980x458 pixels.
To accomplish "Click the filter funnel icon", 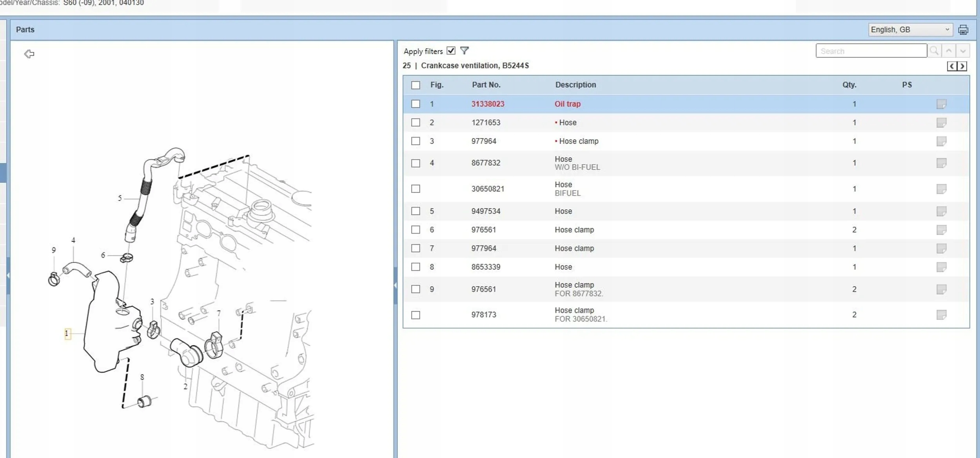I will (464, 51).
